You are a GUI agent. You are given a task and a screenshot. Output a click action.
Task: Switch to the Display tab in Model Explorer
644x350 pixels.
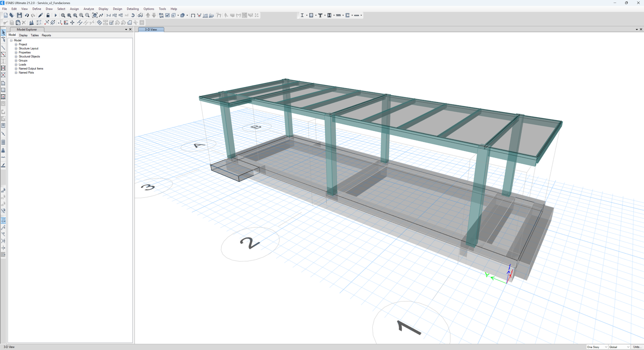(x=23, y=35)
